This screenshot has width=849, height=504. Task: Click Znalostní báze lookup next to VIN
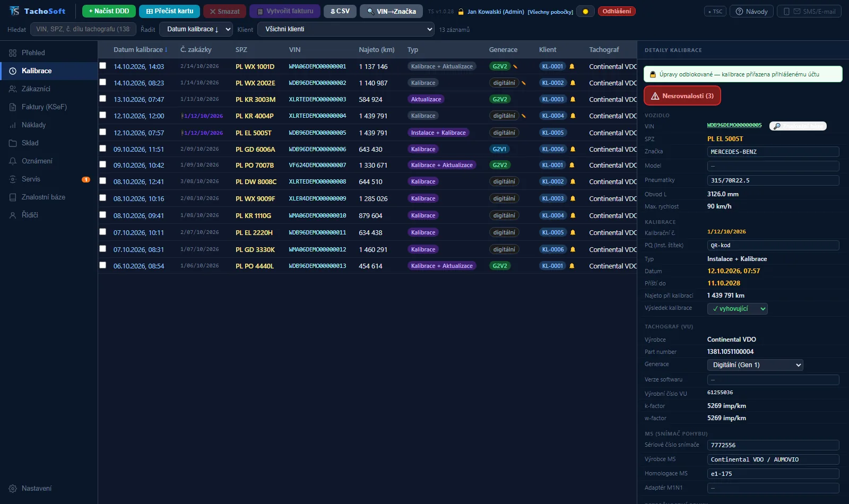[798, 126]
